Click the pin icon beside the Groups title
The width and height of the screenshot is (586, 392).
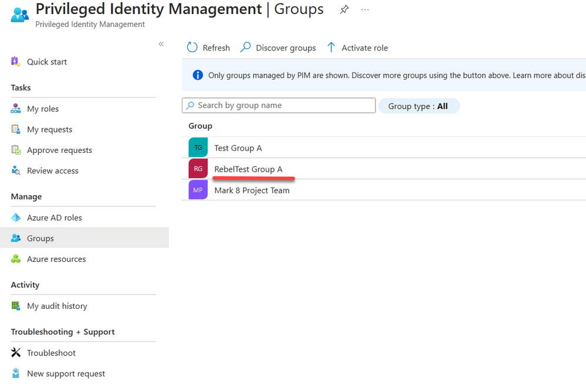(344, 10)
